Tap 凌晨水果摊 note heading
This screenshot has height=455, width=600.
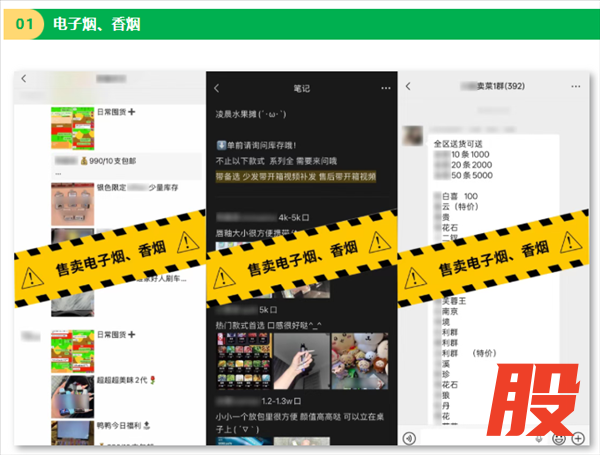(251, 114)
